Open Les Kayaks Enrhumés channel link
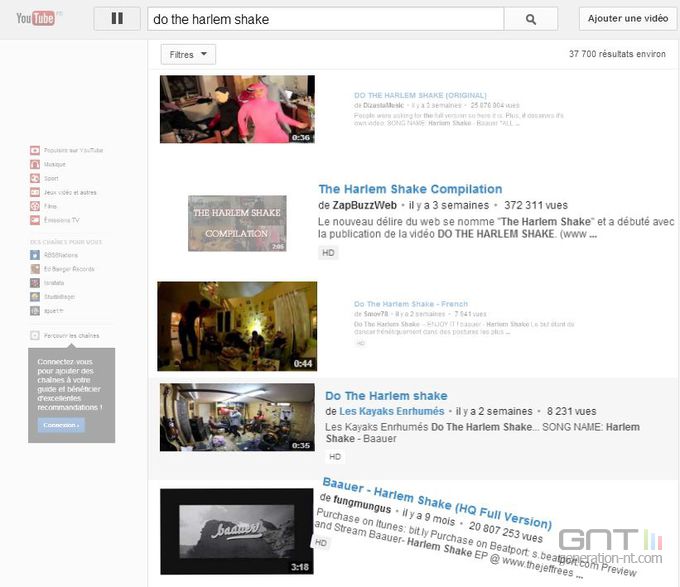Screen dimensions: 680x587 [392, 411]
